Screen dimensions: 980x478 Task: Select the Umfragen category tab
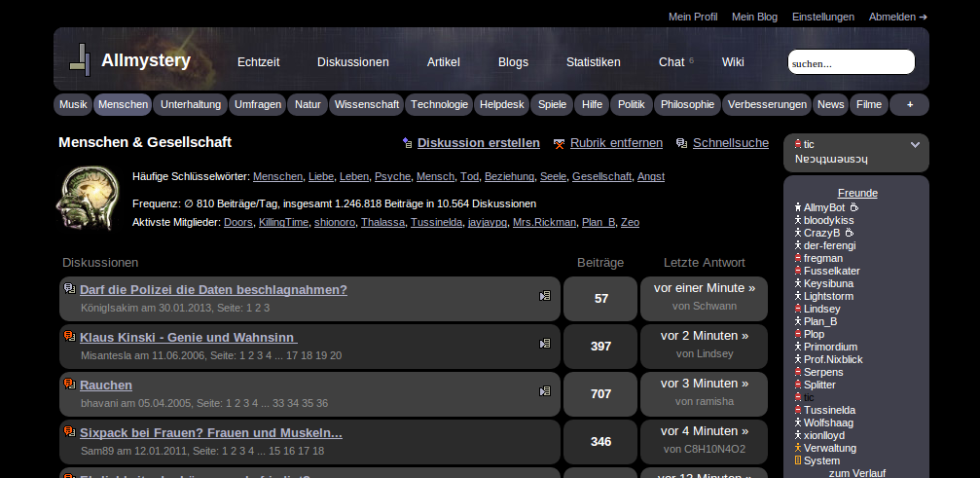[258, 104]
